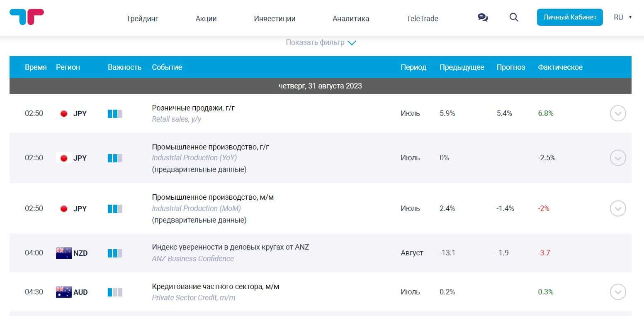Screen dimensions: 644x316
Task: Expand details of Private Sector Credit row
Action: click(618, 292)
